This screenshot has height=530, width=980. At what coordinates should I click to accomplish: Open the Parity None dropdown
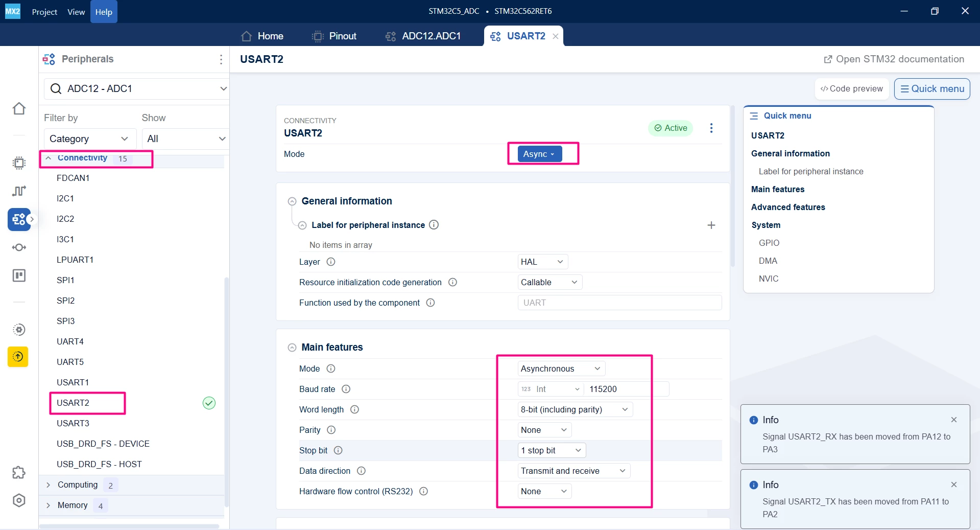[544, 430]
